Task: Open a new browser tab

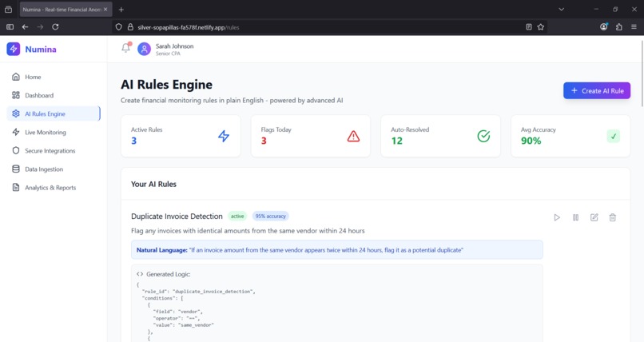Action: point(121,10)
